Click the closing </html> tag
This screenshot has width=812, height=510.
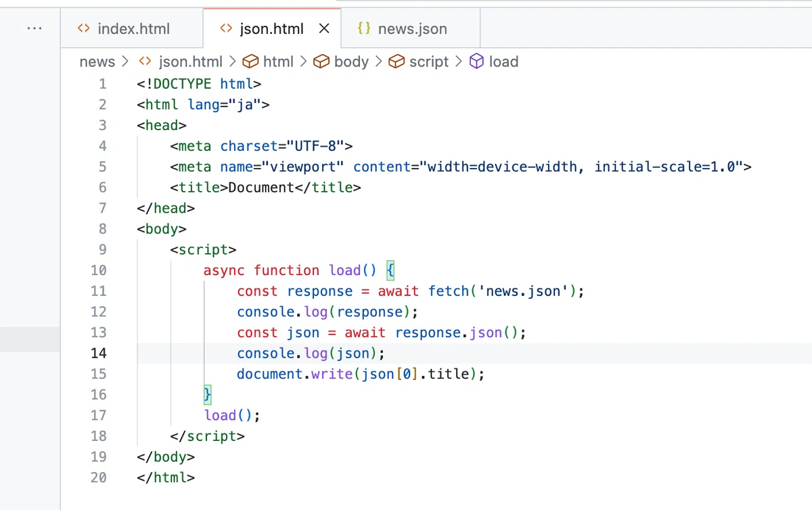166,477
